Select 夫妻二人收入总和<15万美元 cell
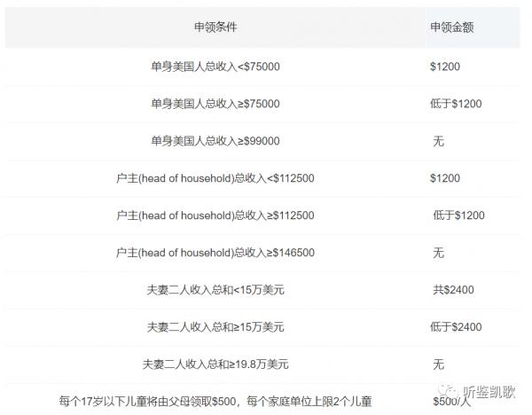 click(x=215, y=290)
